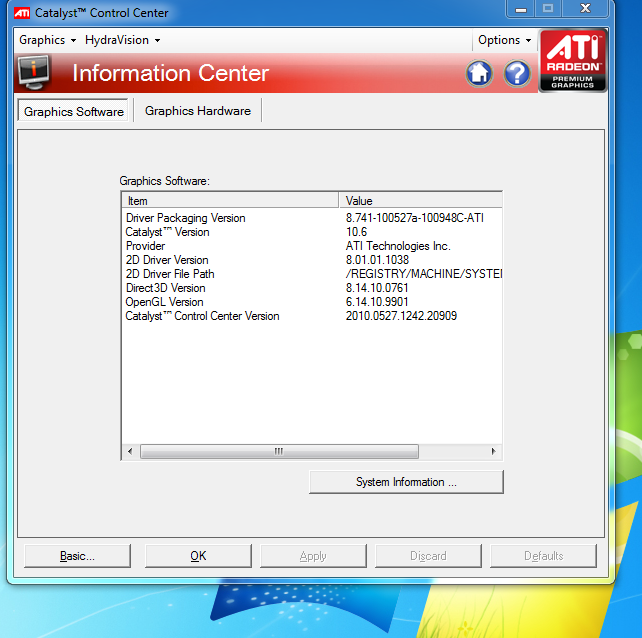Select the Catalyst Version row label
642x638 pixels.
tap(167, 232)
